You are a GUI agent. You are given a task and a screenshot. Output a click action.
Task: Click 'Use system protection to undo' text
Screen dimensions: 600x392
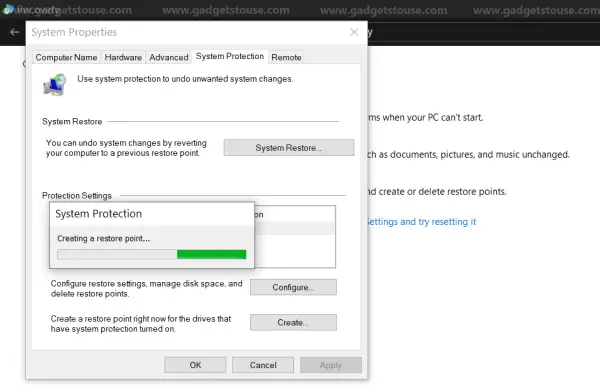185,79
